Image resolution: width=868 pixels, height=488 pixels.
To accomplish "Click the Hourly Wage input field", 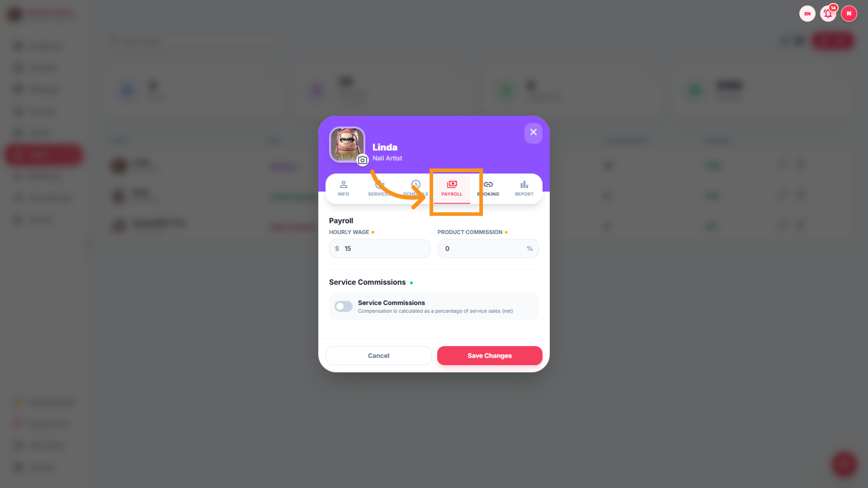I will (379, 249).
